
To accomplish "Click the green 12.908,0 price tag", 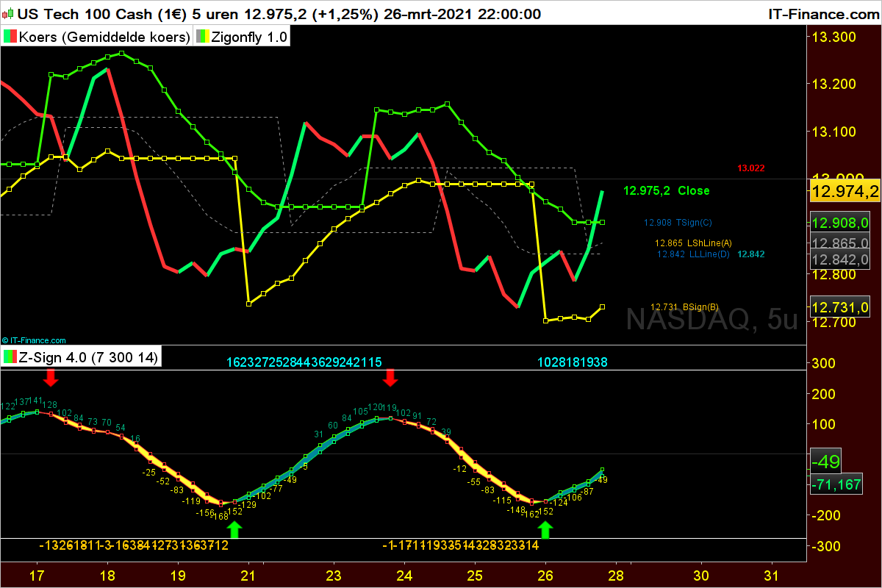I will coord(840,222).
